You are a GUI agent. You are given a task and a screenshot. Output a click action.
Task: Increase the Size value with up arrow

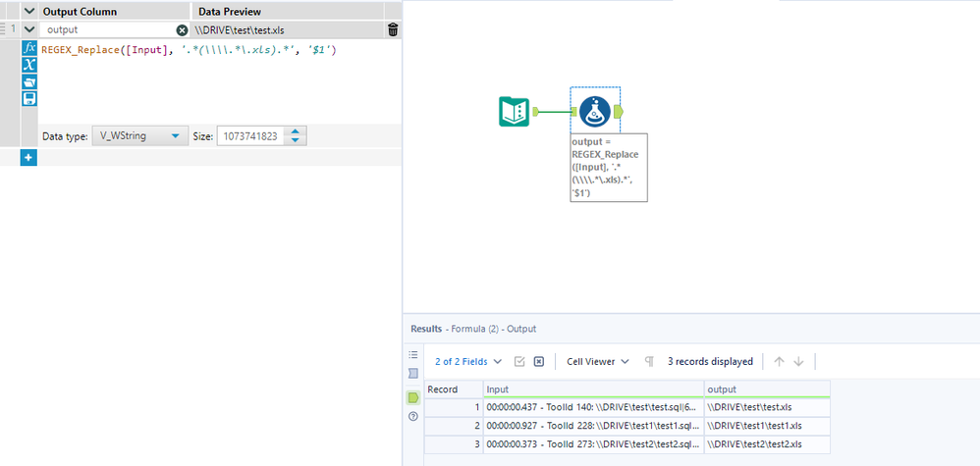[295, 131]
